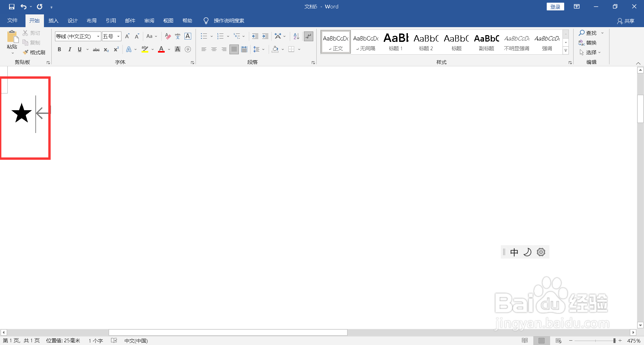
Task: Click Replace (替换) in the editing group
Action: (x=588, y=43)
